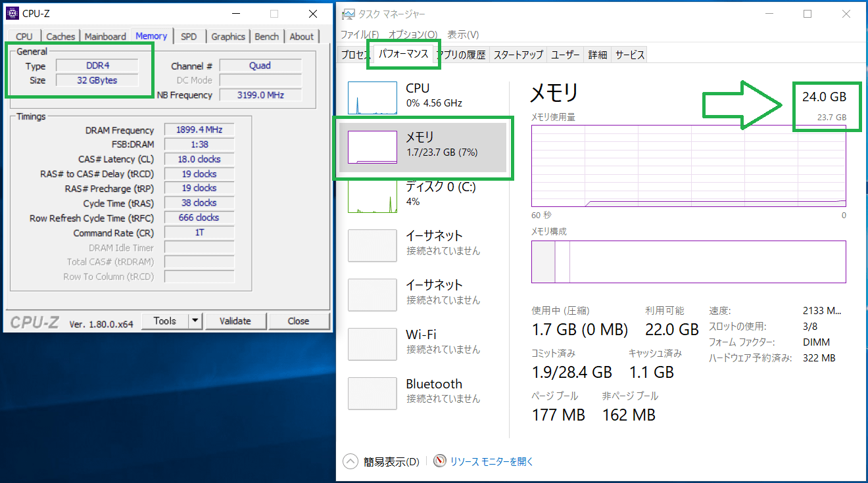The width and height of the screenshot is (868, 483).
Task: Switch to the プロセス tab
Action: (x=356, y=55)
